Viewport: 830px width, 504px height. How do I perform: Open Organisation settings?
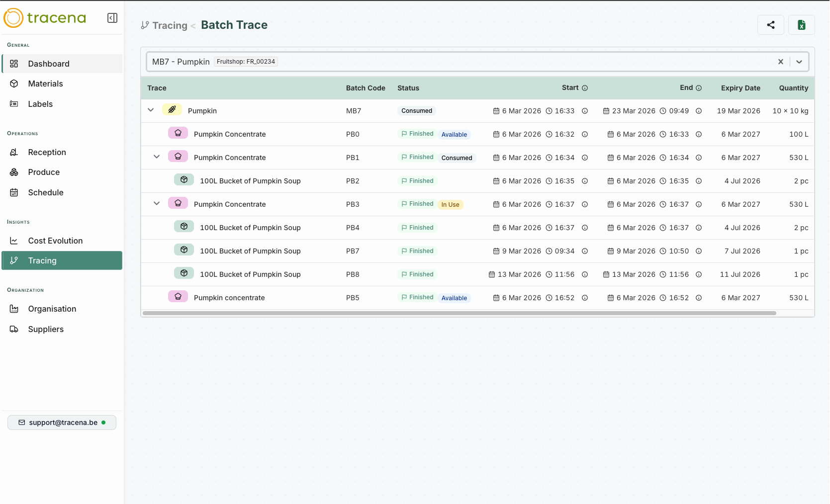[62, 309]
